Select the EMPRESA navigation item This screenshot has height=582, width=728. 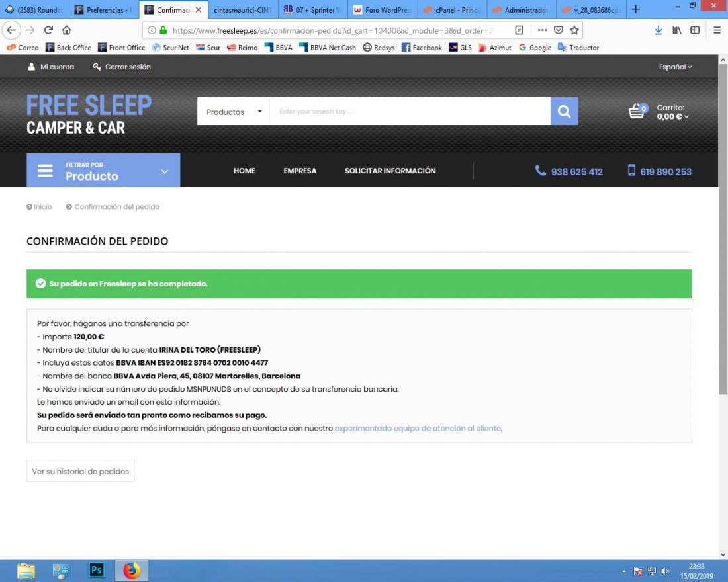pos(300,171)
